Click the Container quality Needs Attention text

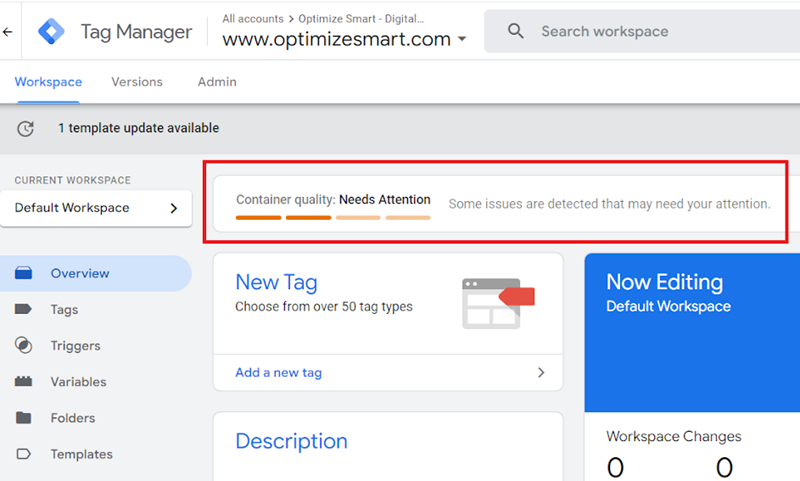click(x=333, y=199)
